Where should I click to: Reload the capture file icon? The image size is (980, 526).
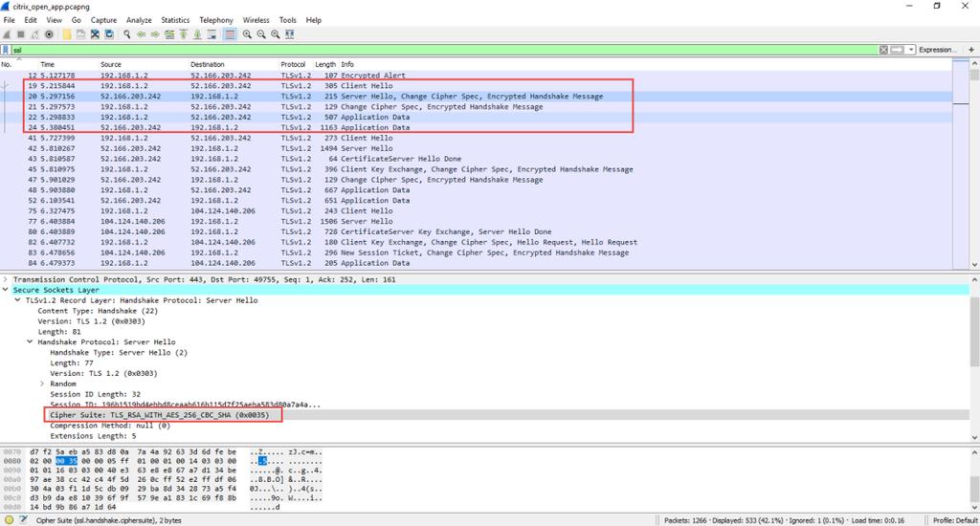click(109, 34)
